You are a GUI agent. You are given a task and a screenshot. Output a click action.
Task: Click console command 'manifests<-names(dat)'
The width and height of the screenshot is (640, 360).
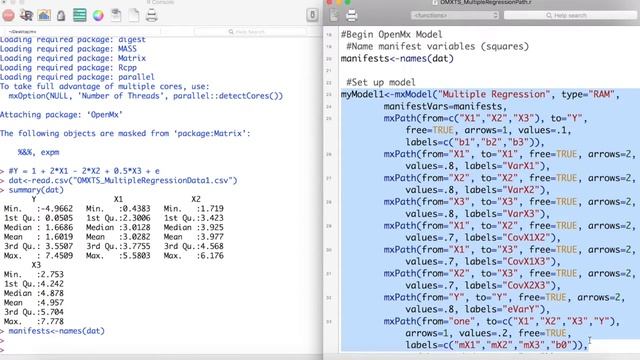point(57,331)
